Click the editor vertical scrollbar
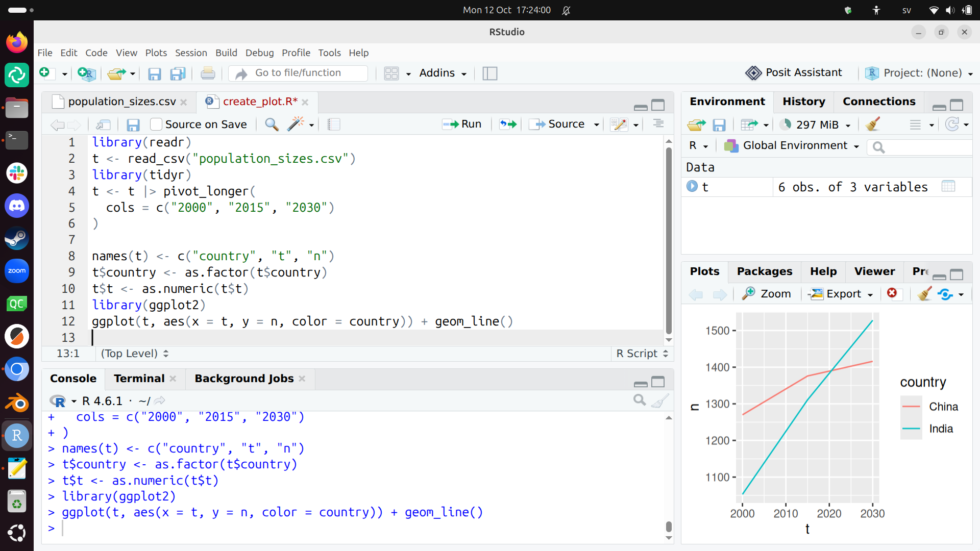Screen dimensions: 980x551 669,240
